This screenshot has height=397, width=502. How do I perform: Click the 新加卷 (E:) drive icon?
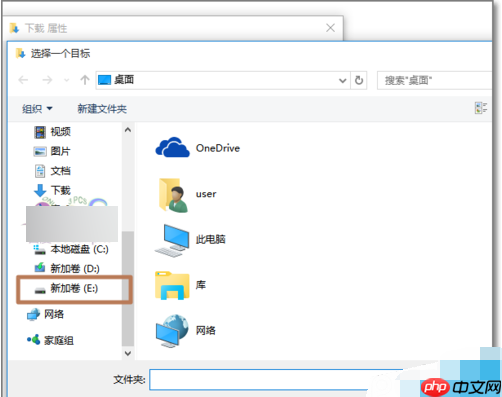click(40, 290)
